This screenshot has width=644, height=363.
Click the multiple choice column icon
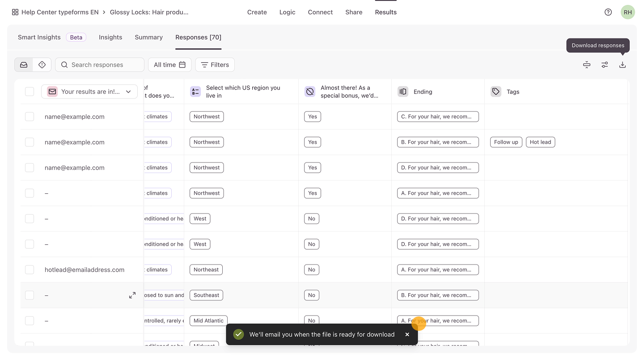coord(195,92)
